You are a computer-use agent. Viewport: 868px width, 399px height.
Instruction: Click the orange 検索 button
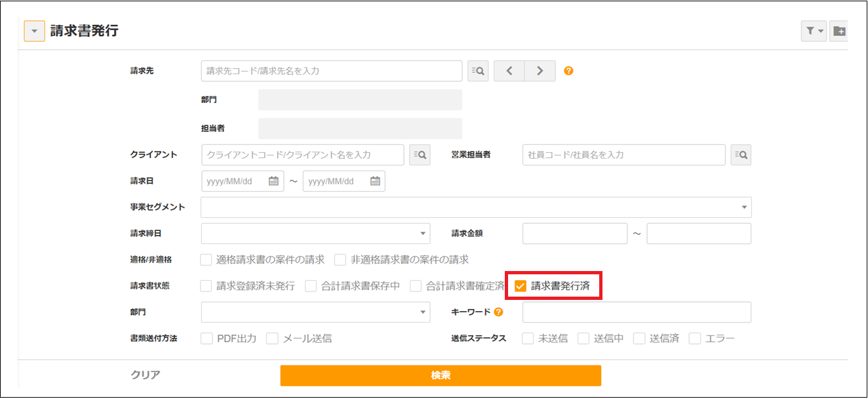pyautogui.click(x=441, y=375)
